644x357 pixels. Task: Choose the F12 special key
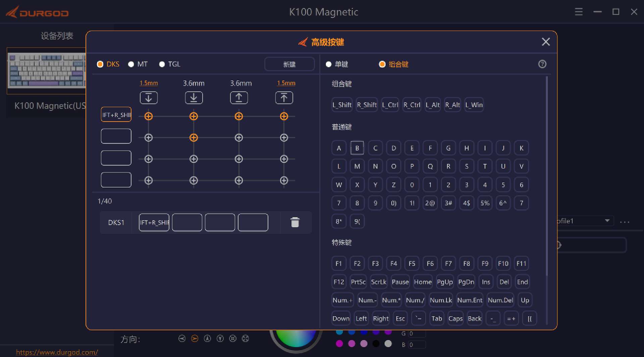click(x=339, y=282)
